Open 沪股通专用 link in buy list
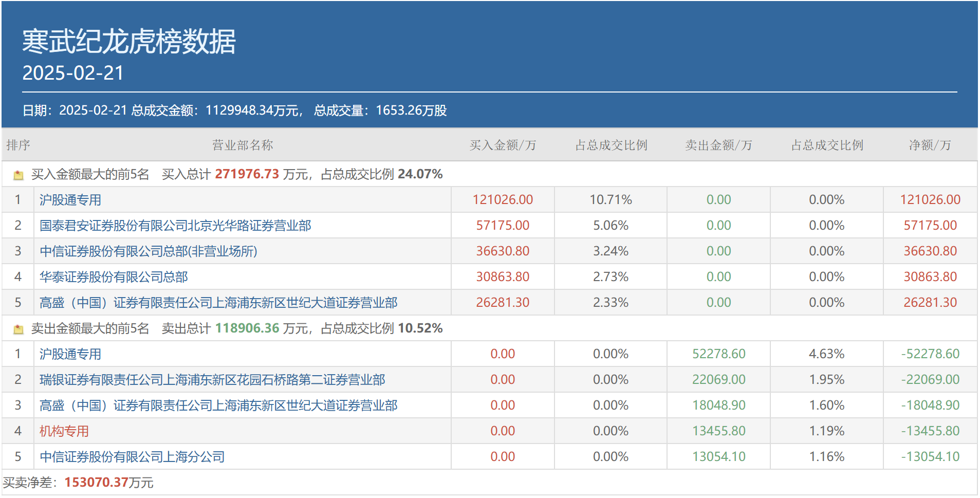The image size is (980, 498). [x=70, y=200]
